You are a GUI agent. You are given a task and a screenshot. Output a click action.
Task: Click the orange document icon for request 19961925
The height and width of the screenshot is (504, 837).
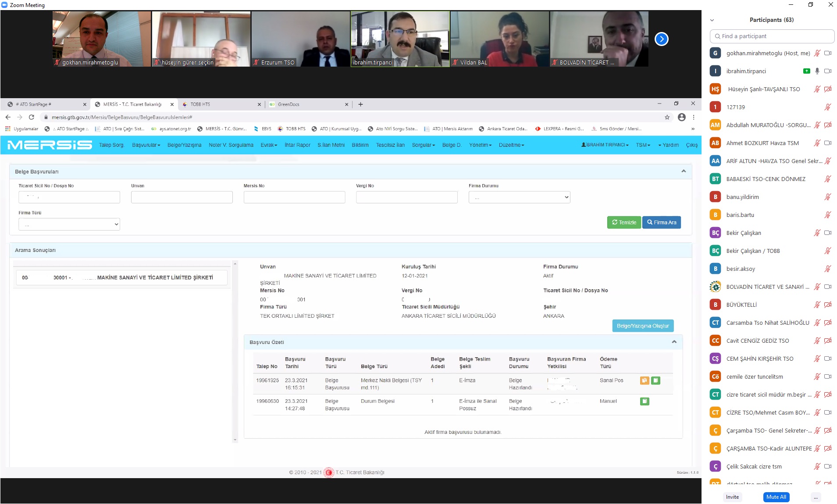(x=644, y=380)
